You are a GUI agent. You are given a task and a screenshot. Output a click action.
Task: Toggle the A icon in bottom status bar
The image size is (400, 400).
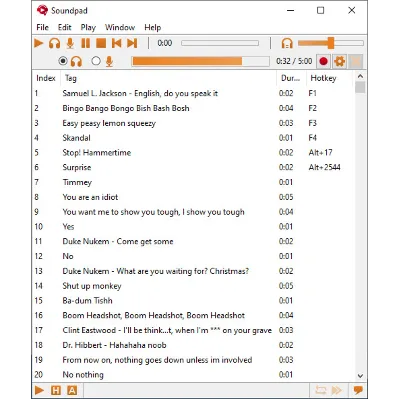click(x=72, y=390)
